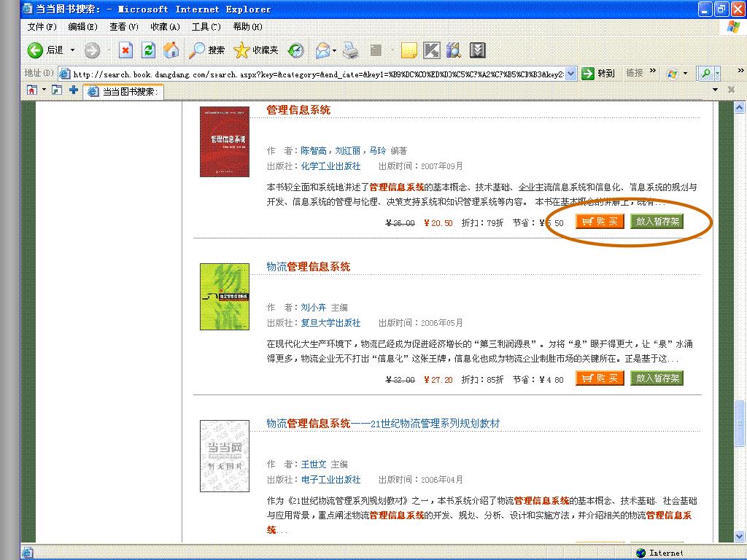747x560 pixels.
Task: Open the 查看(V) menu
Action: (x=124, y=27)
